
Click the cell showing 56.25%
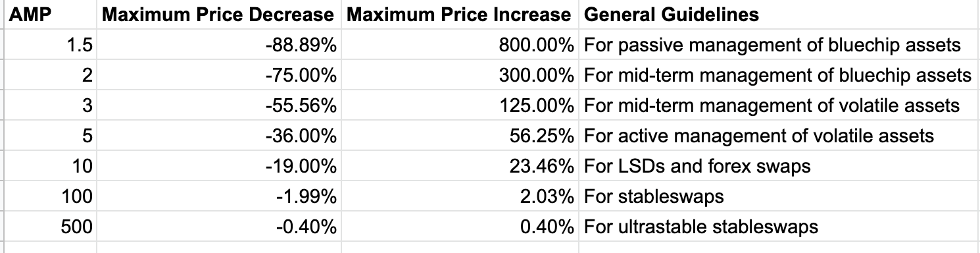coord(460,136)
